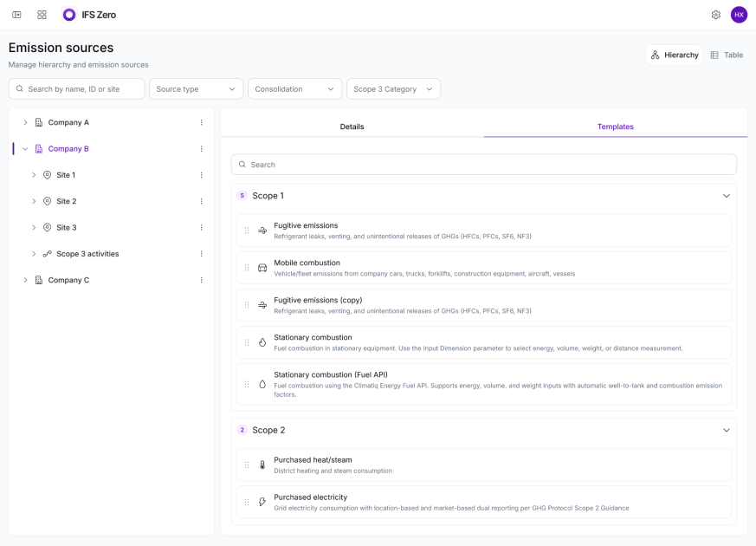
Task: Click the Mobile combustion car icon
Action: [x=262, y=268]
